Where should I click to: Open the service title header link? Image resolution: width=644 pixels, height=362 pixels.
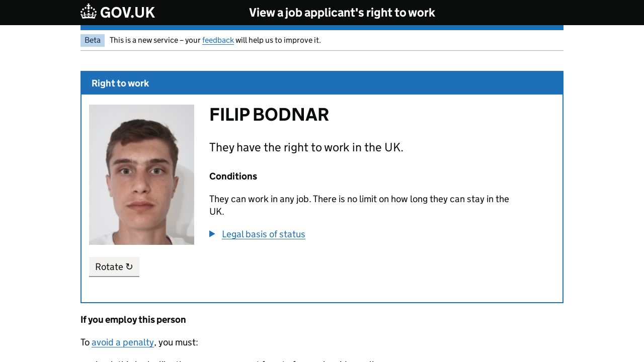tap(342, 13)
